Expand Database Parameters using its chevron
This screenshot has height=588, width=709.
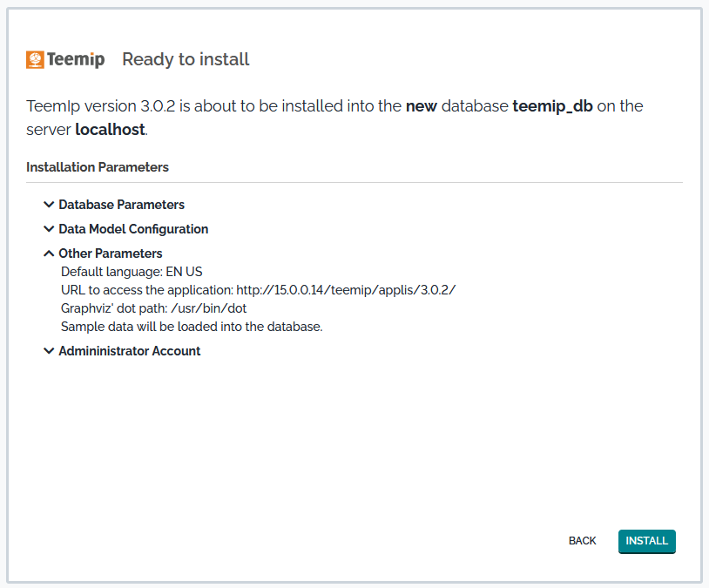[x=49, y=205]
